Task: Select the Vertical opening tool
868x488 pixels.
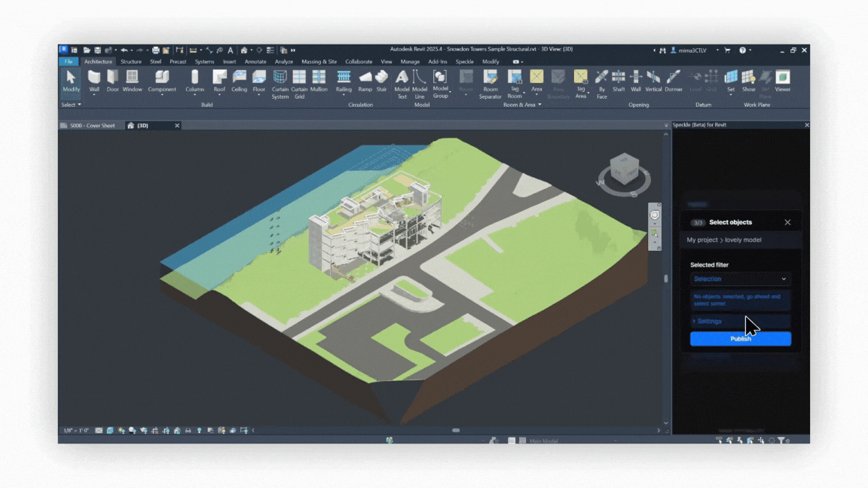Action: [653, 81]
